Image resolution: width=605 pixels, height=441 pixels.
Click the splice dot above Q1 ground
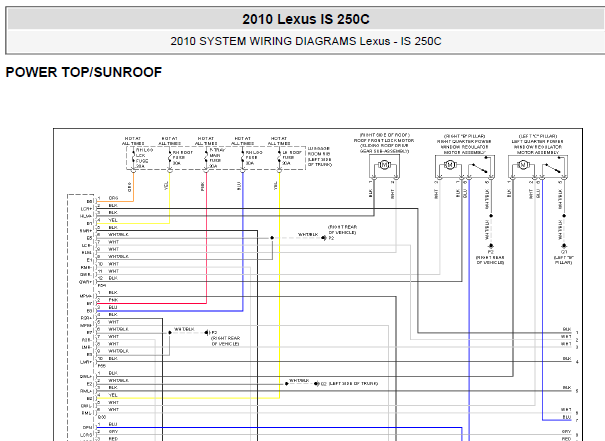(x=564, y=216)
